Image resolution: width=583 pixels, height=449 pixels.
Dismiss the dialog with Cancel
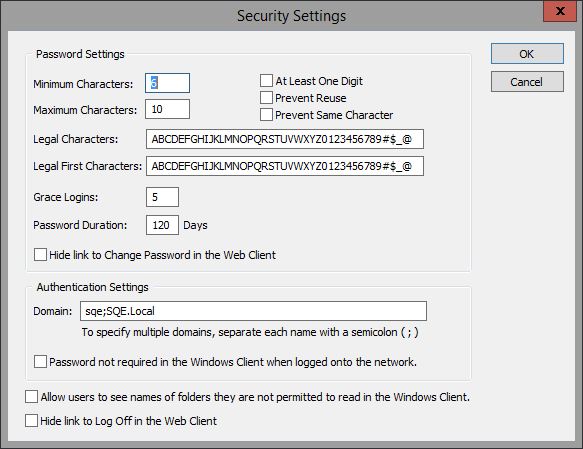pos(527,82)
